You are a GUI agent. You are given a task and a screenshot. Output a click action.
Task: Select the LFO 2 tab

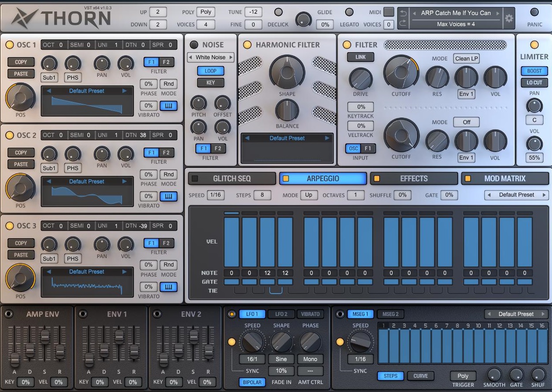[x=281, y=314]
